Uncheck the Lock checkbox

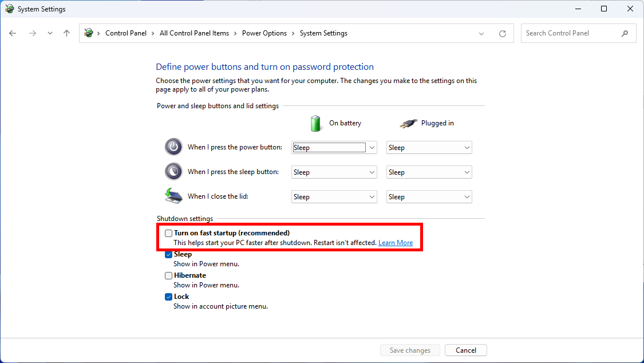(168, 297)
